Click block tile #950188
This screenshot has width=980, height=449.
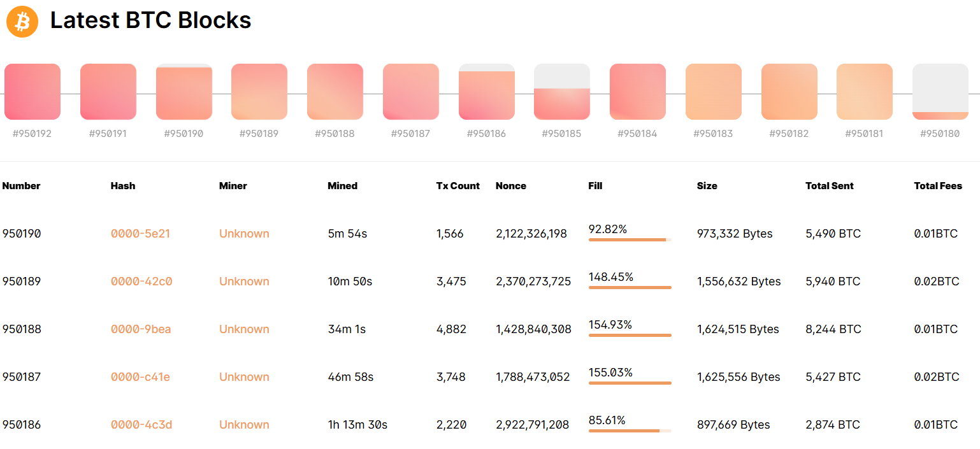click(x=335, y=92)
